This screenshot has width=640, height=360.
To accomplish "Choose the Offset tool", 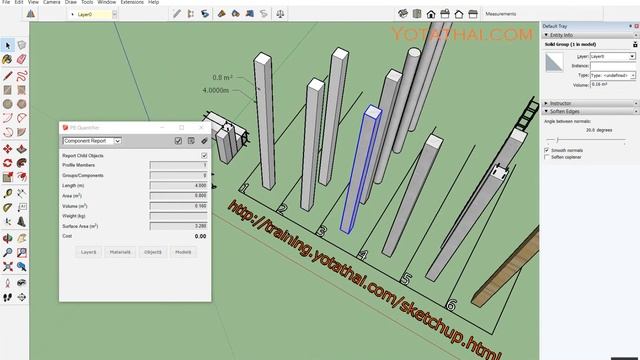I will tap(22, 177).
